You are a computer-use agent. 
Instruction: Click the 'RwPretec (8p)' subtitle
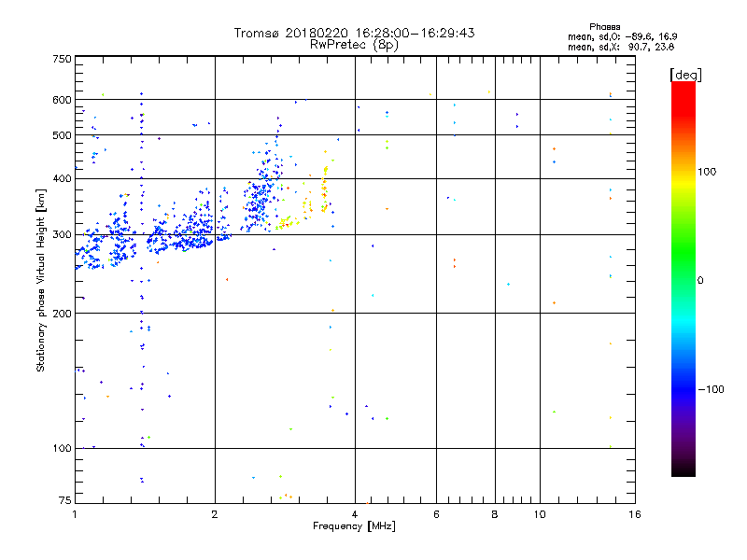[x=354, y=45]
